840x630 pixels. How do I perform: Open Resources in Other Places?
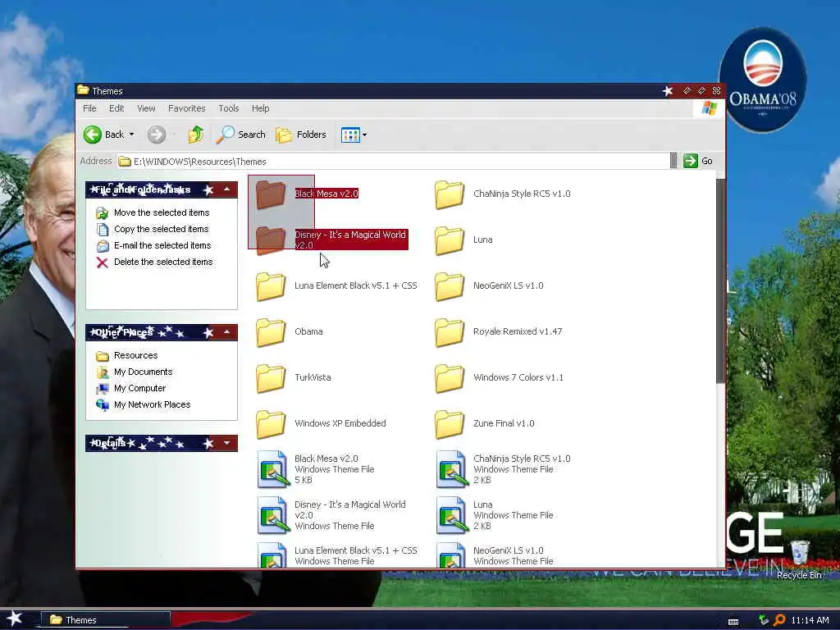(126, 356)
